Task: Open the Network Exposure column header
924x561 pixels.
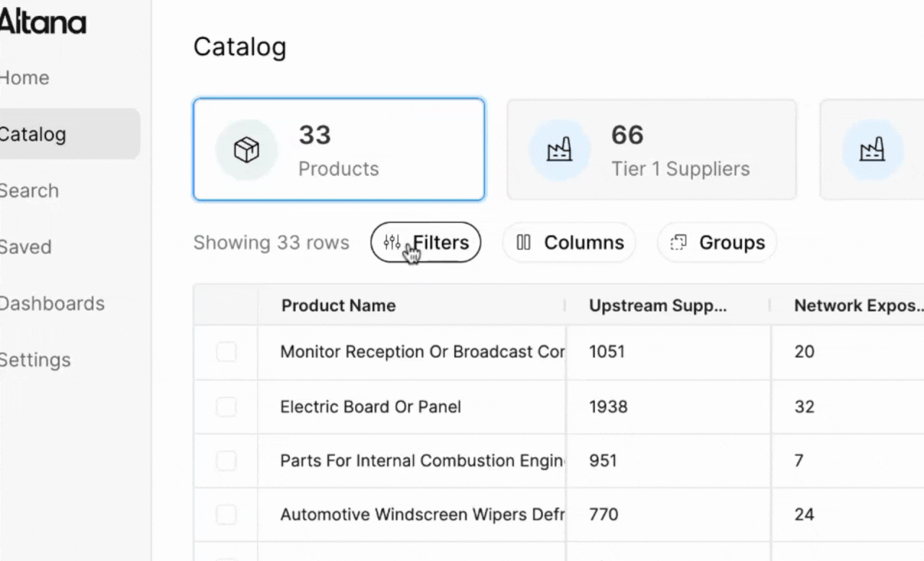Action: (858, 305)
